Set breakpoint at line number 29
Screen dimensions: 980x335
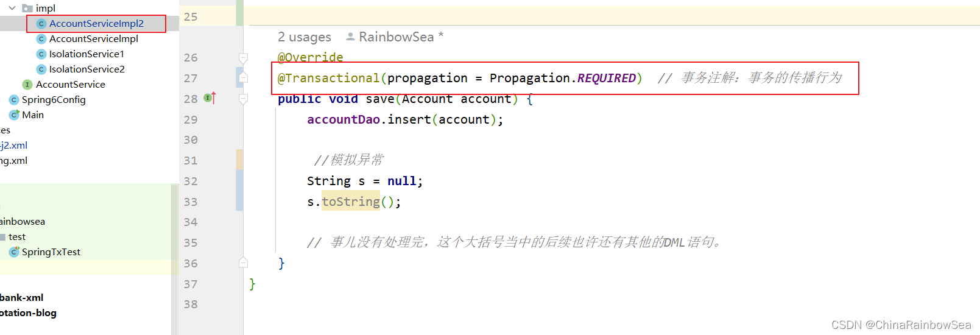(x=191, y=119)
